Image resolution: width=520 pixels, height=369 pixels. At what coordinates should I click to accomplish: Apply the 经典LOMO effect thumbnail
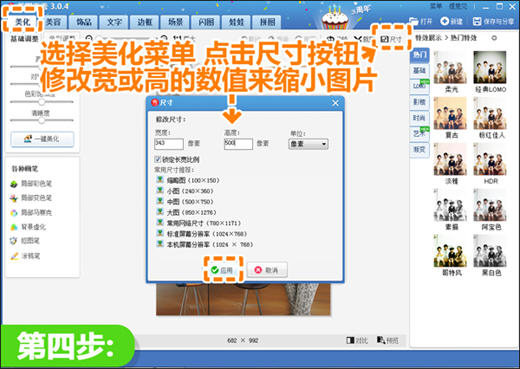[x=490, y=67]
